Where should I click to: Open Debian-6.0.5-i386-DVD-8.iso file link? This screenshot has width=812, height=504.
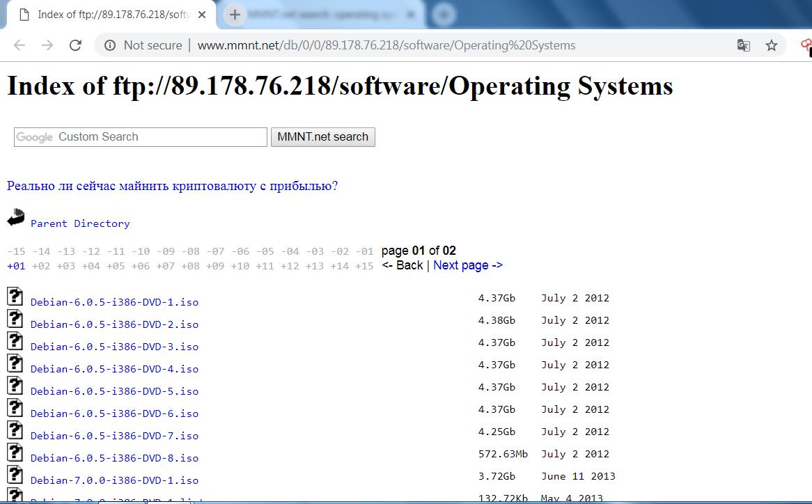(114, 458)
